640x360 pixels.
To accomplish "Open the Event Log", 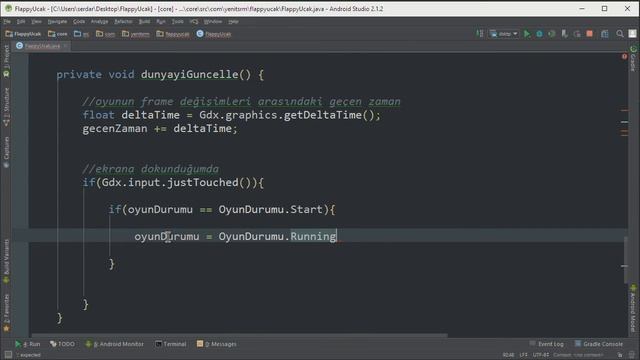I will (547, 344).
